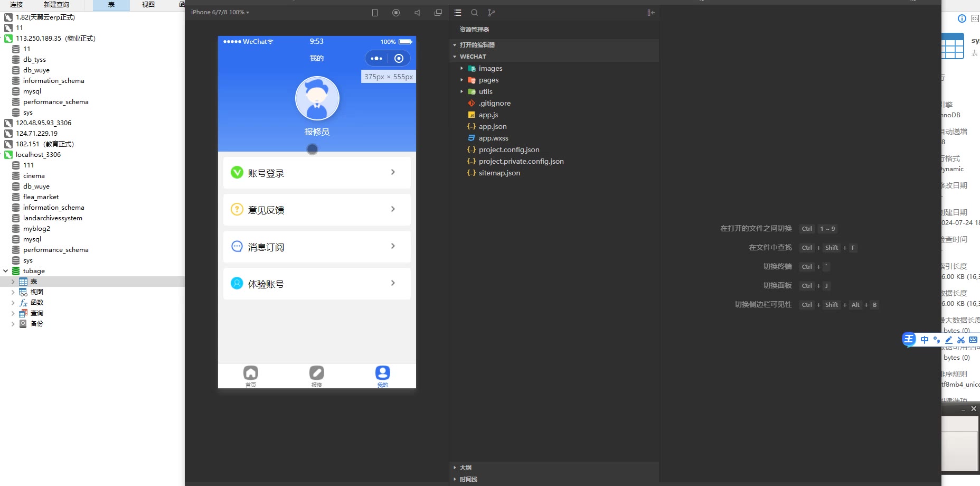Open the mini program capsule menu (three dots)
The width and height of the screenshot is (980, 486).
pyautogui.click(x=376, y=59)
